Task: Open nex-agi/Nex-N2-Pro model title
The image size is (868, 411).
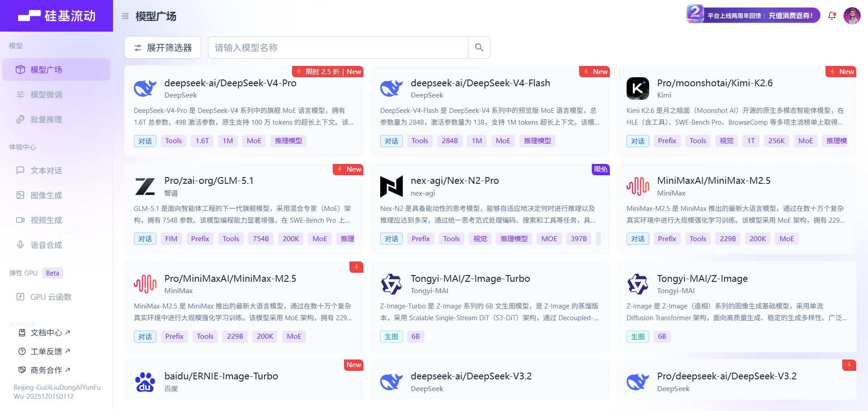Action: pos(455,181)
